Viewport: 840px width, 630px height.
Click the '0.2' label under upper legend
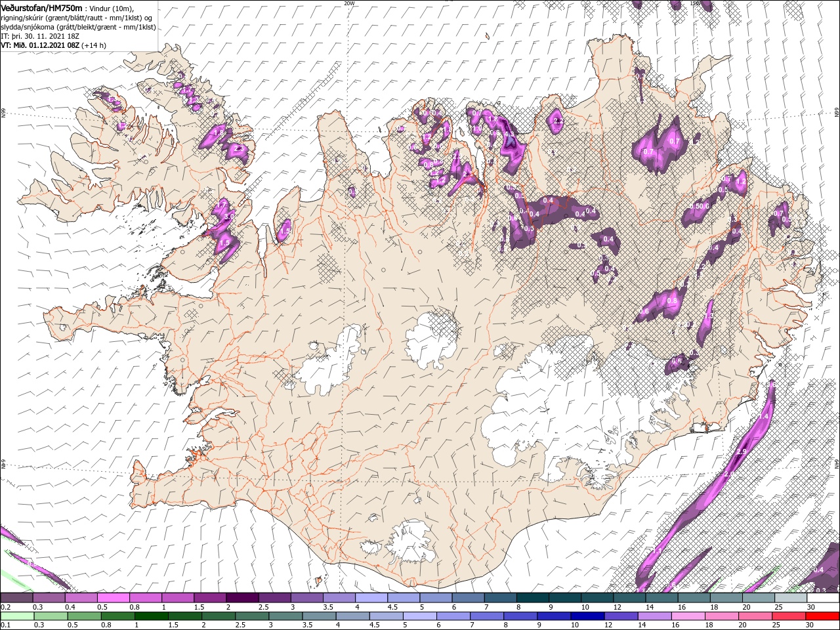5,606
